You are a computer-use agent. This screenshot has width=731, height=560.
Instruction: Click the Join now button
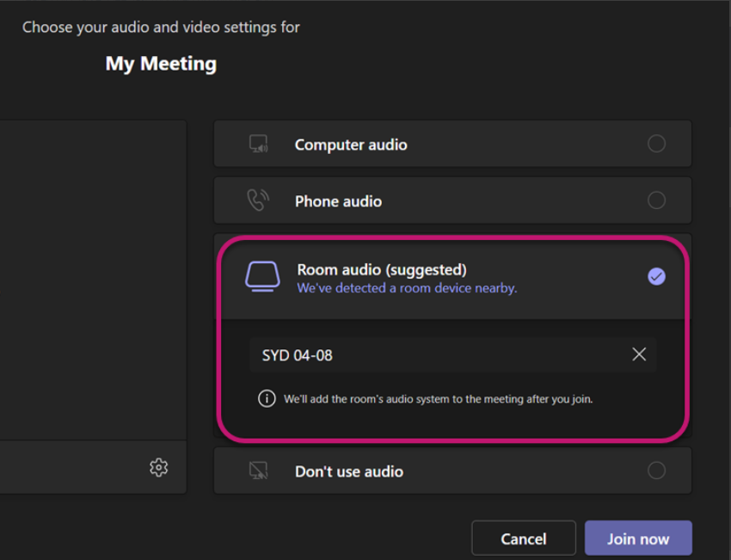pos(638,538)
